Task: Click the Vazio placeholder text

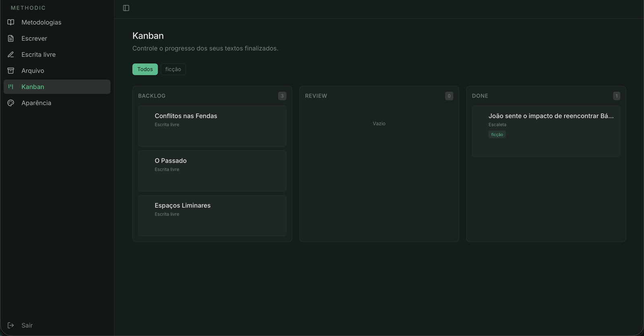Action: (379, 124)
